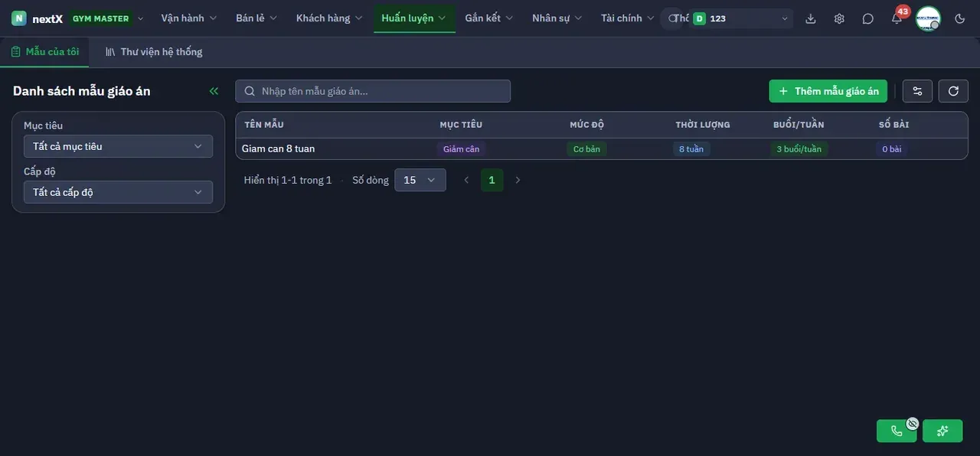Image resolution: width=980 pixels, height=456 pixels.
Task: Open the AI sparkle assistant button
Action: 942,431
